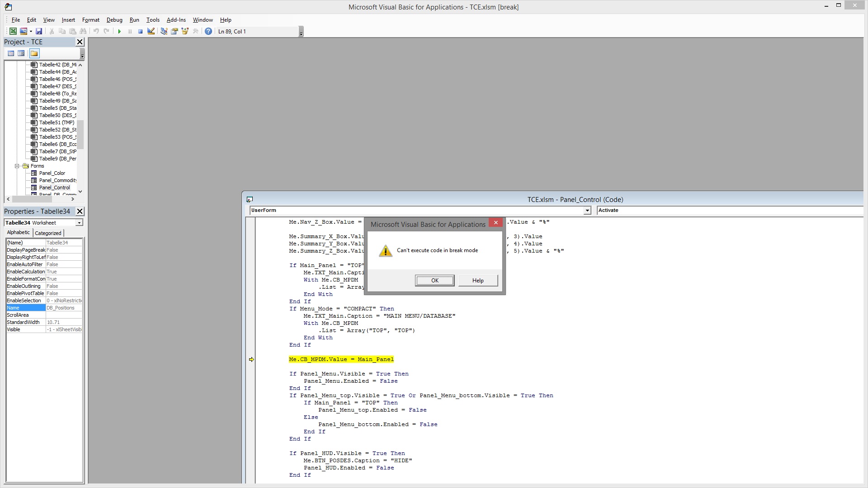Open Properties Window toolbar icon

[x=175, y=31]
